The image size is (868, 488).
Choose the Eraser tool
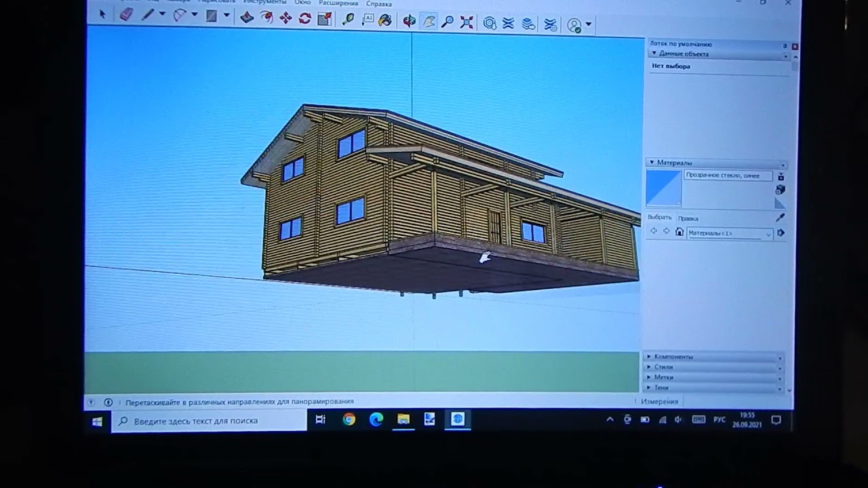(x=126, y=15)
